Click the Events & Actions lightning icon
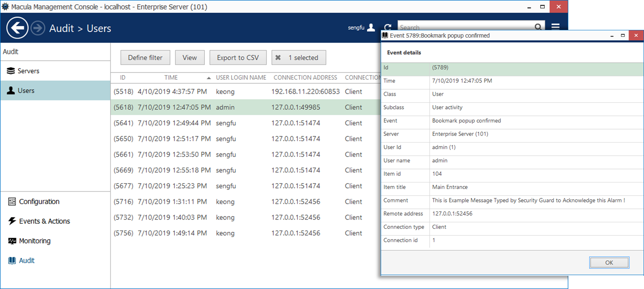The image size is (644, 289). 12,221
